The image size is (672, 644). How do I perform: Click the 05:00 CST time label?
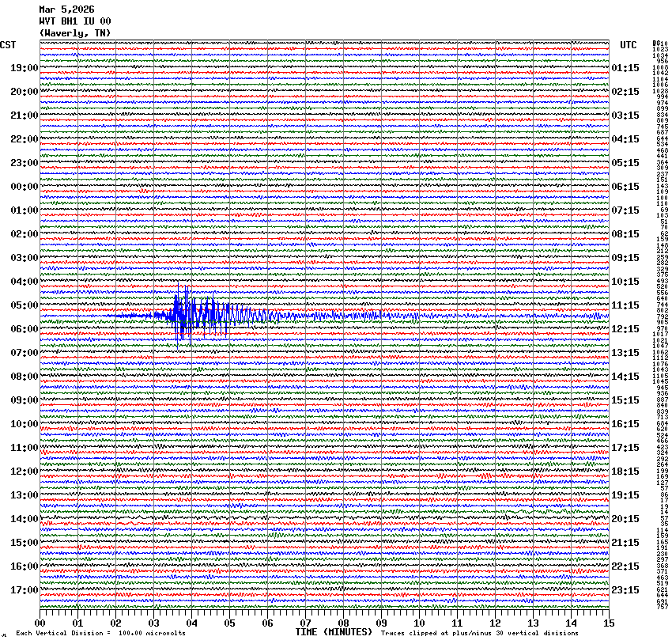pos(25,305)
